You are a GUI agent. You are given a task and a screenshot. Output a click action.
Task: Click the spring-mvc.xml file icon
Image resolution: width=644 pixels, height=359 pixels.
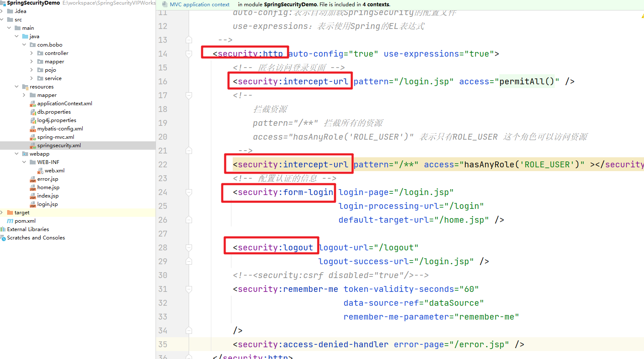point(33,137)
